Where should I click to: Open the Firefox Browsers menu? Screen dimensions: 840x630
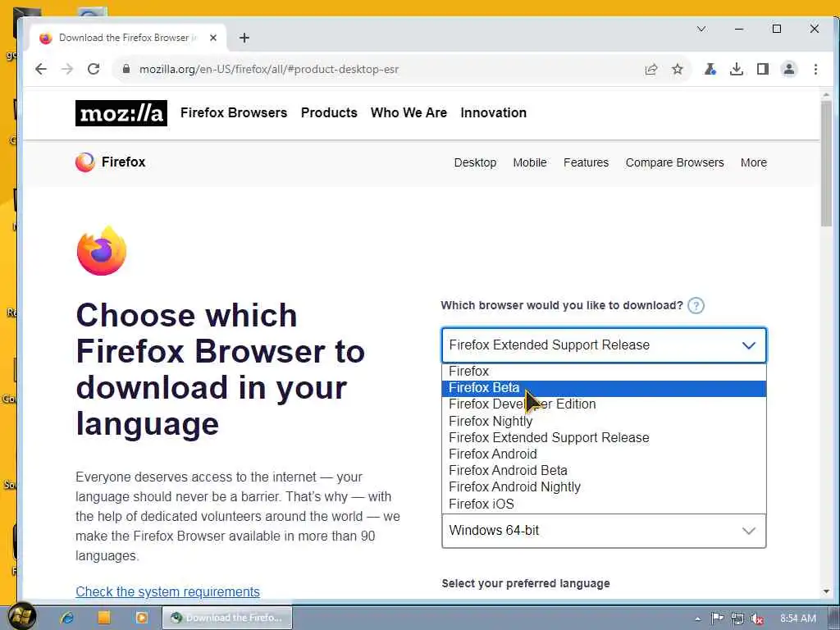click(x=234, y=113)
